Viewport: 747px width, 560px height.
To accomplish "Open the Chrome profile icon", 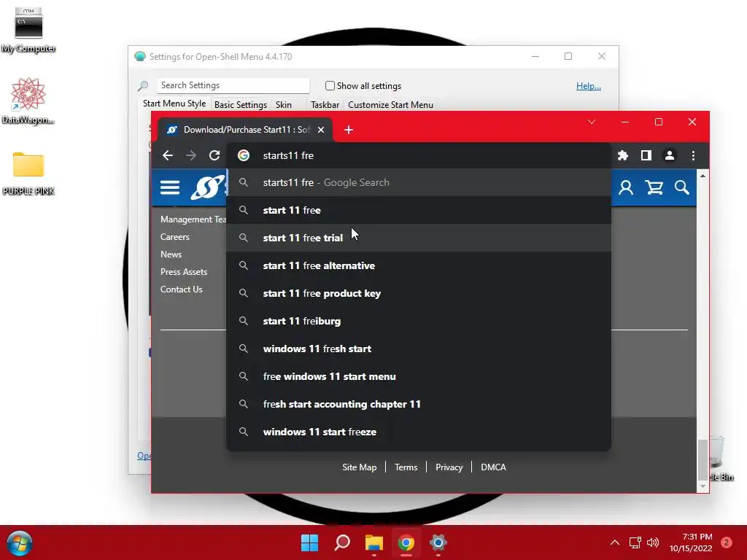I will tap(670, 155).
